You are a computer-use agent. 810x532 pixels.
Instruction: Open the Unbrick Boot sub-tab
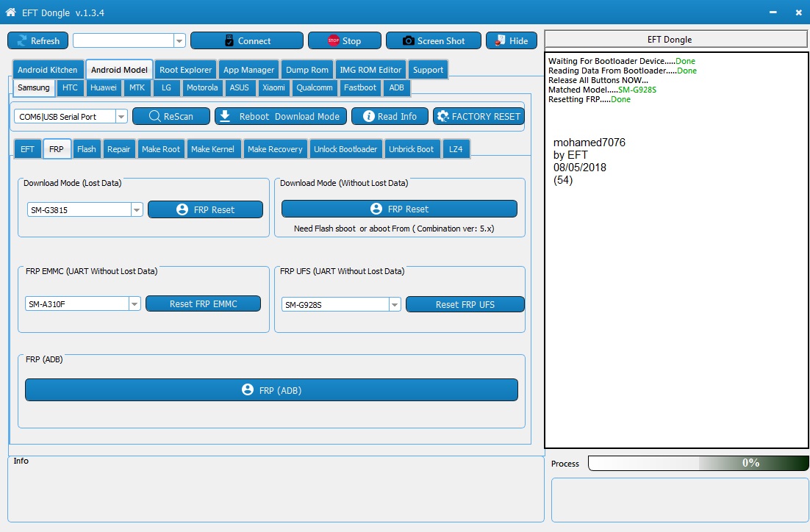pos(411,149)
